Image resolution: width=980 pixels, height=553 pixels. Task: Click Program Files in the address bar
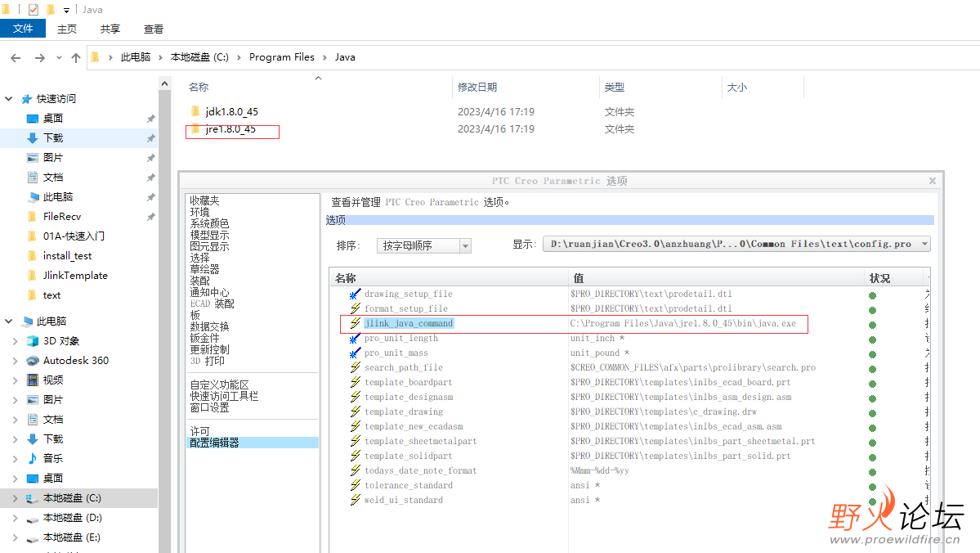coord(282,57)
